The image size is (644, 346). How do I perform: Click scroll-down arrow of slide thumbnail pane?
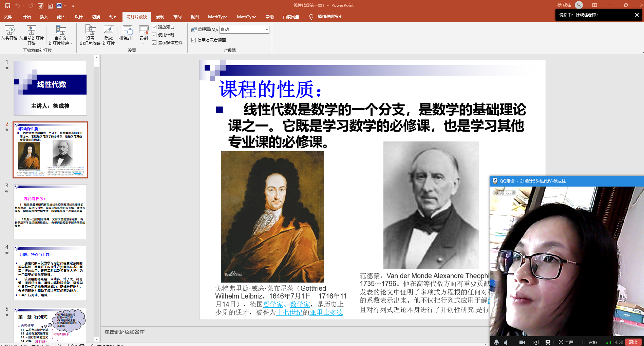[x=96, y=340]
